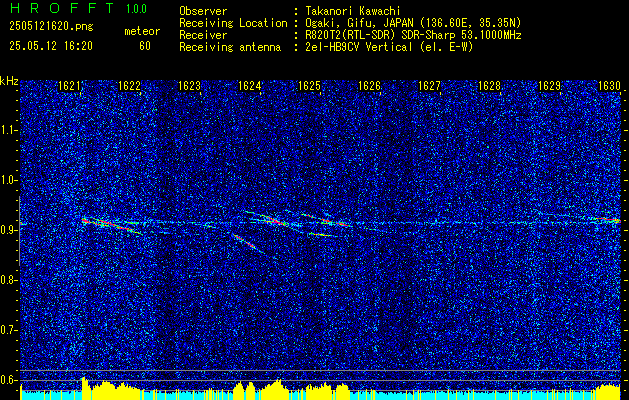This screenshot has width=629, height=400.
Task: Click the 1622 time marker
Action: tap(129, 86)
